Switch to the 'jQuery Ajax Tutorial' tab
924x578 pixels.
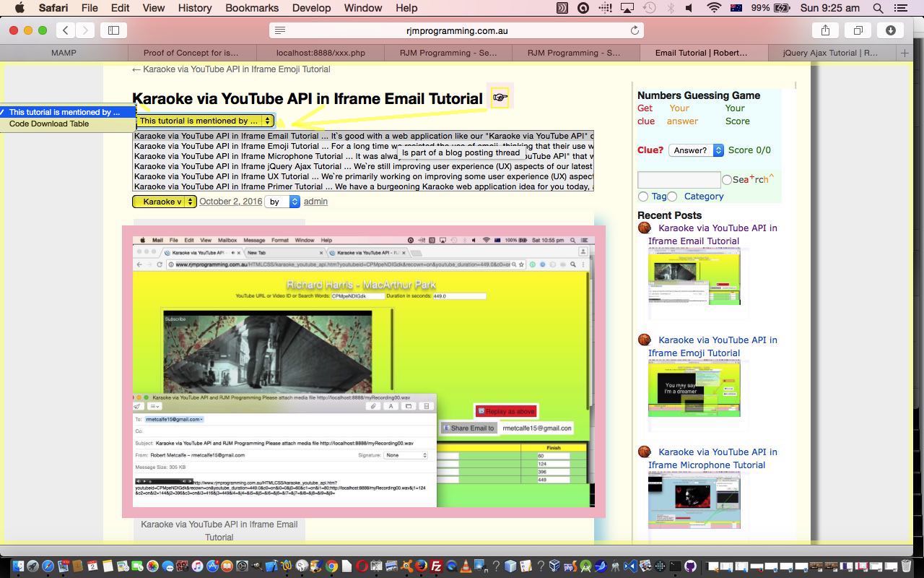[x=829, y=53]
